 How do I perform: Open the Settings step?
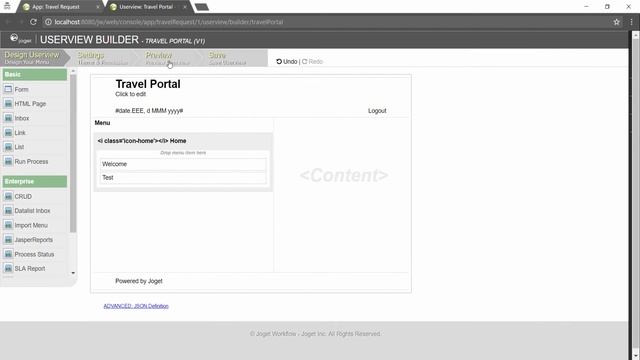102,58
